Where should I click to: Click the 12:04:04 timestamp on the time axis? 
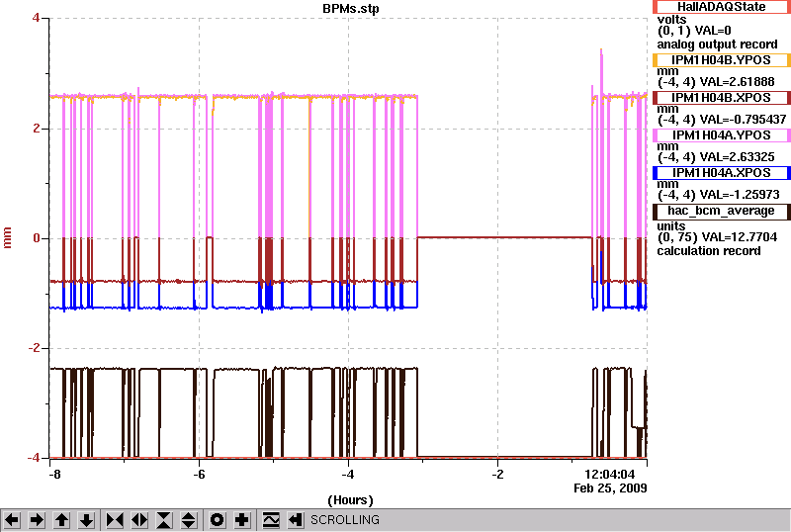pos(609,475)
